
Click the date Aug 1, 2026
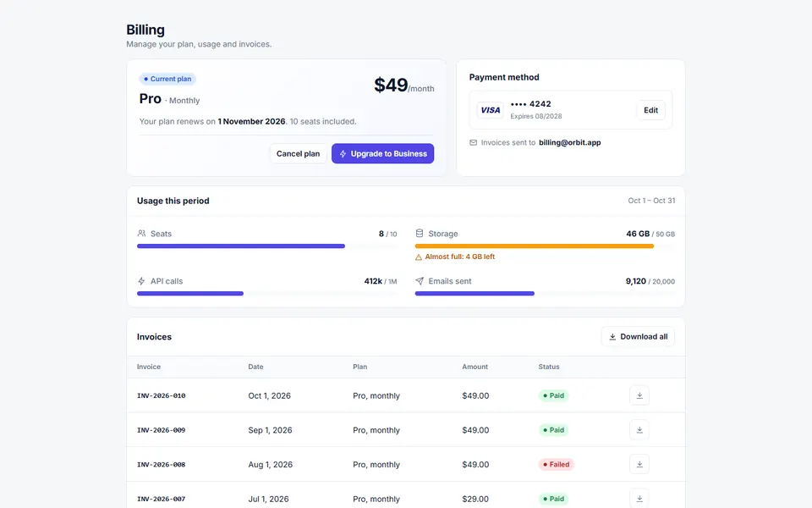271,465
